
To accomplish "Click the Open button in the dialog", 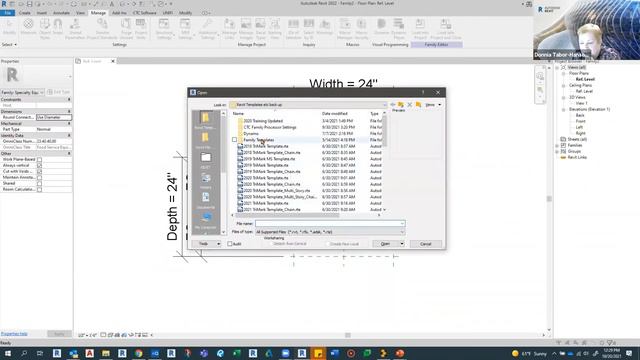I will pyautogui.click(x=386, y=244).
